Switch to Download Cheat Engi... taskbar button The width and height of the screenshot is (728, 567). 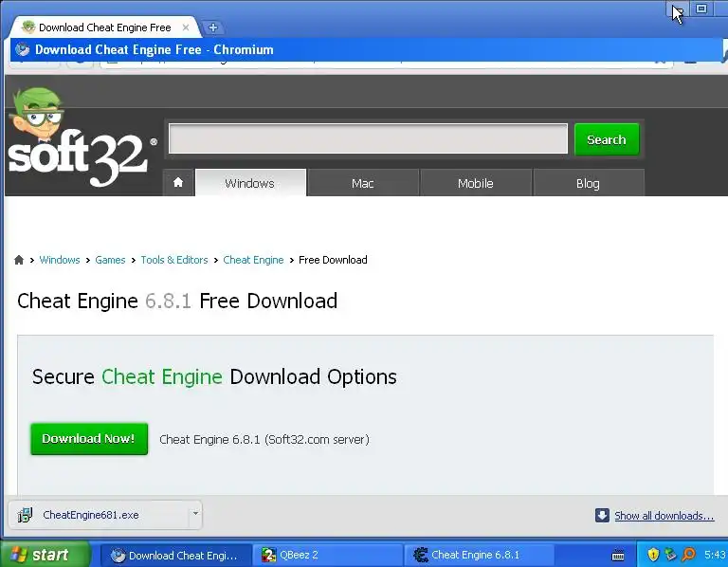pos(175,555)
